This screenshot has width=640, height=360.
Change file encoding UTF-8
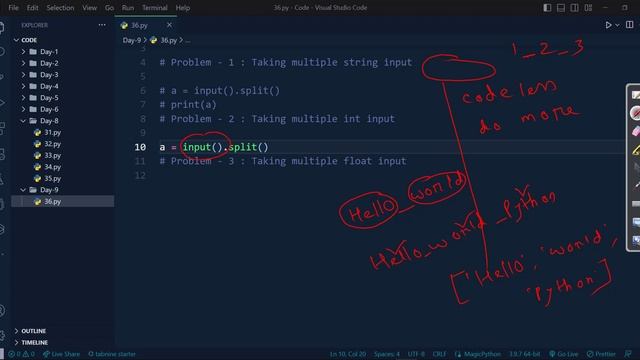pyautogui.click(x=416, y=354)
